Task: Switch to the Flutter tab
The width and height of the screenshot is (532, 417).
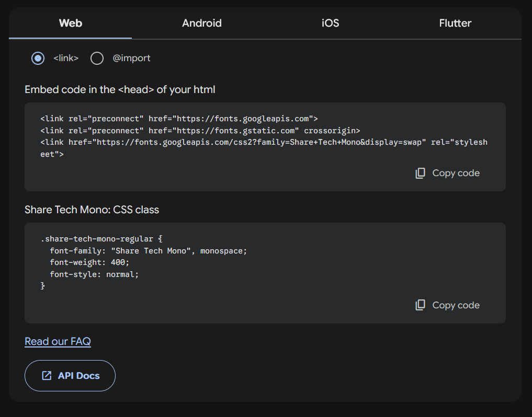Action: point(455,23)
